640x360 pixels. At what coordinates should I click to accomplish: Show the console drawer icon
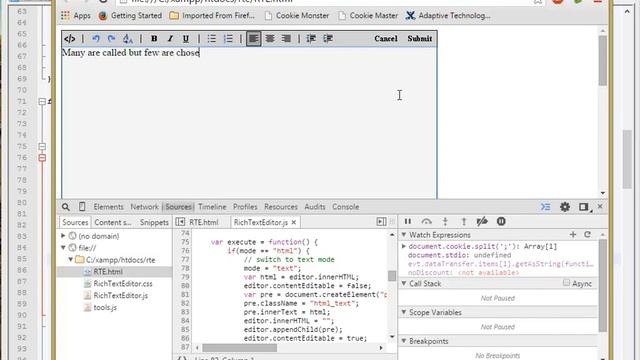[546, 207]
